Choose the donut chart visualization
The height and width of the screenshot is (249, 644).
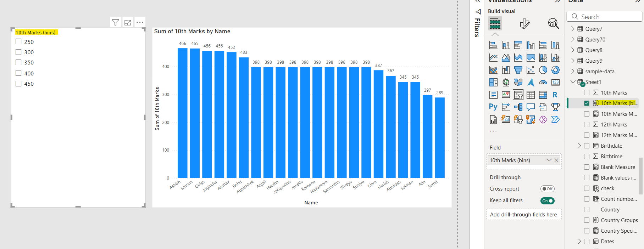tap(555, 70)
